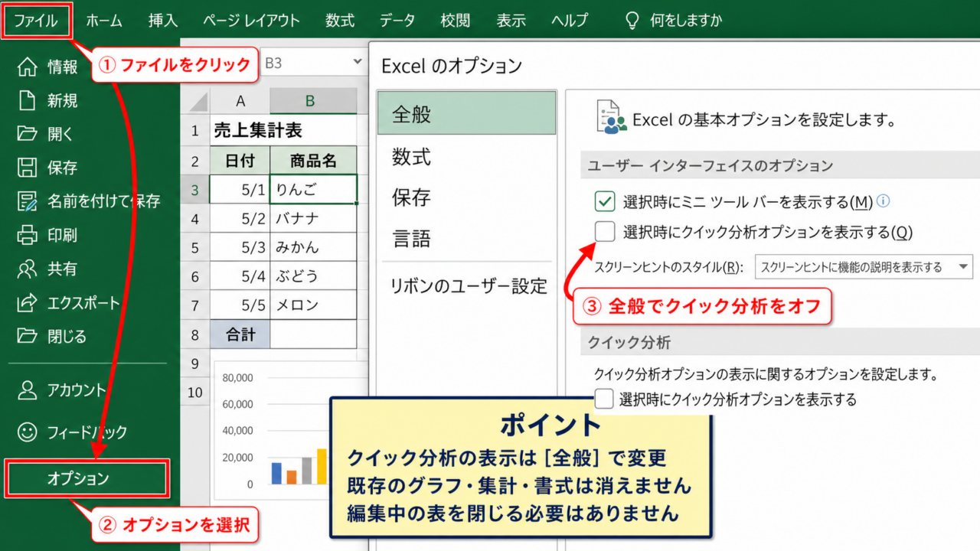980x551 pixels.
Task: Click 情報 label in backstage menu
Action: (62, 67)
